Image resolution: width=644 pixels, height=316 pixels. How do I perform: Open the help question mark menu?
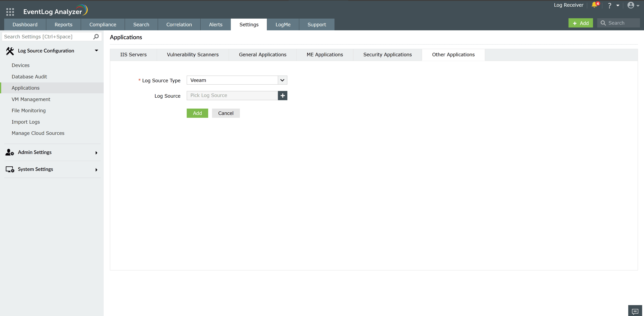(609, 6)
